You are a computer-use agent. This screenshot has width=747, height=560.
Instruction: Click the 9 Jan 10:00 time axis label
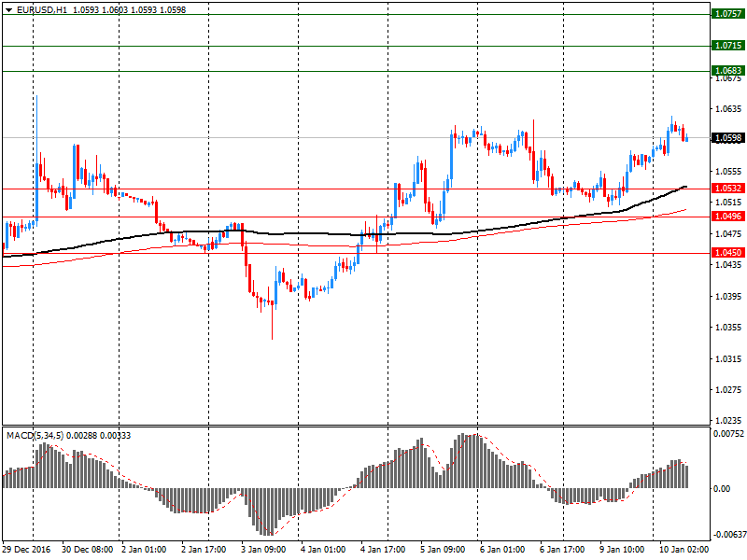(622, 549)
